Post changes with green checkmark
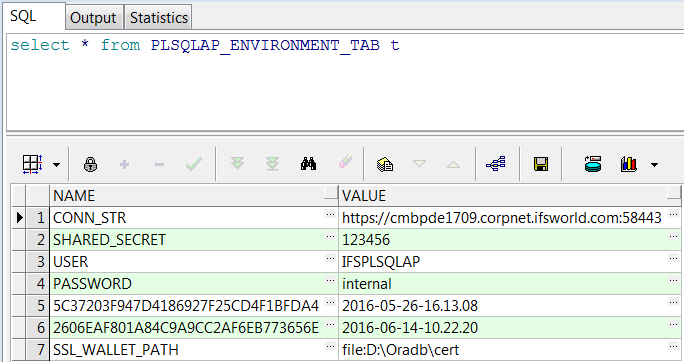This screenshot has height=362, width=684. point(194,164)
